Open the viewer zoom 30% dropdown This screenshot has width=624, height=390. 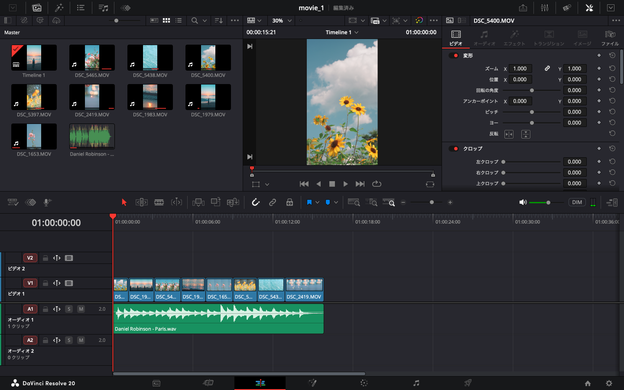[281, 21]
